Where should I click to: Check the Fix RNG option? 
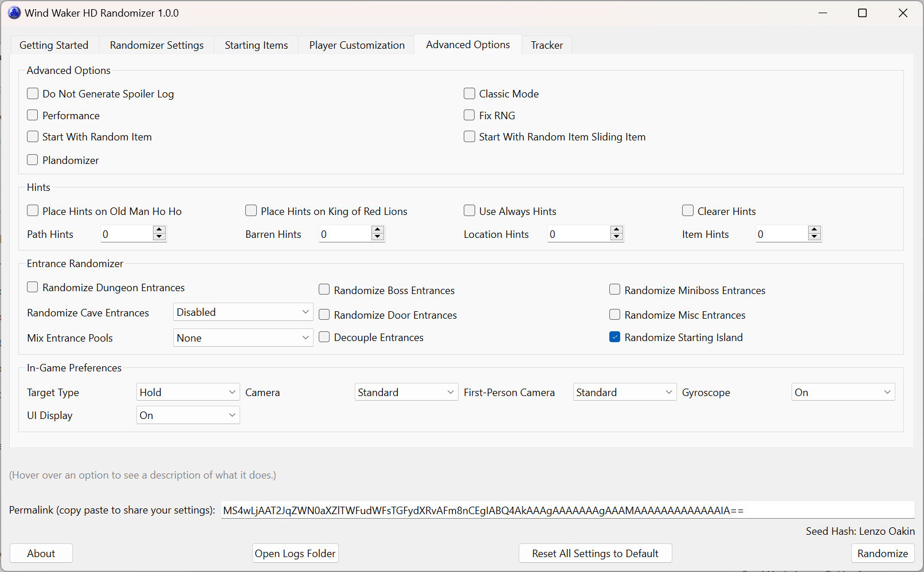(x=469, y=115)
